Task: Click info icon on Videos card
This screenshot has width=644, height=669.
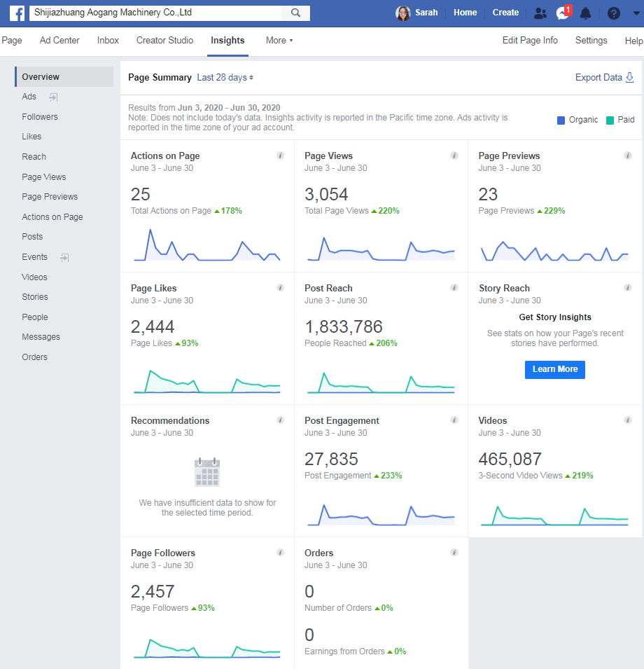Action: tap(628, 420)
